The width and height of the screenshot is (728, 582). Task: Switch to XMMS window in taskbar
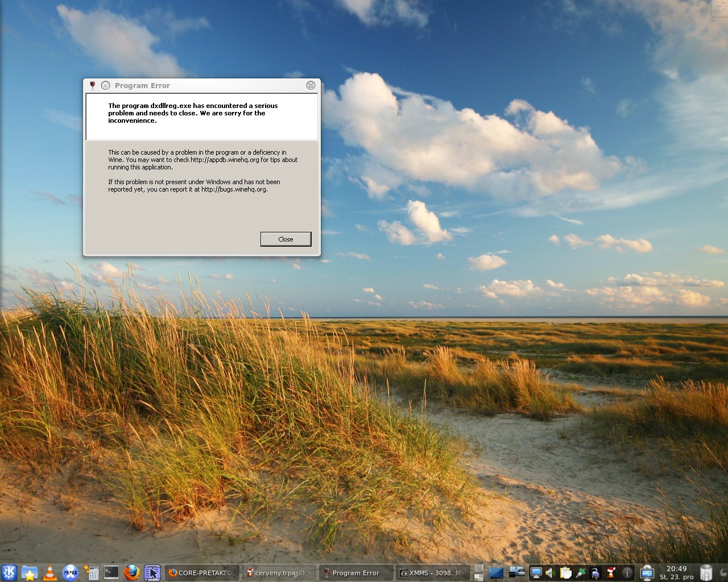pos(432,573)
